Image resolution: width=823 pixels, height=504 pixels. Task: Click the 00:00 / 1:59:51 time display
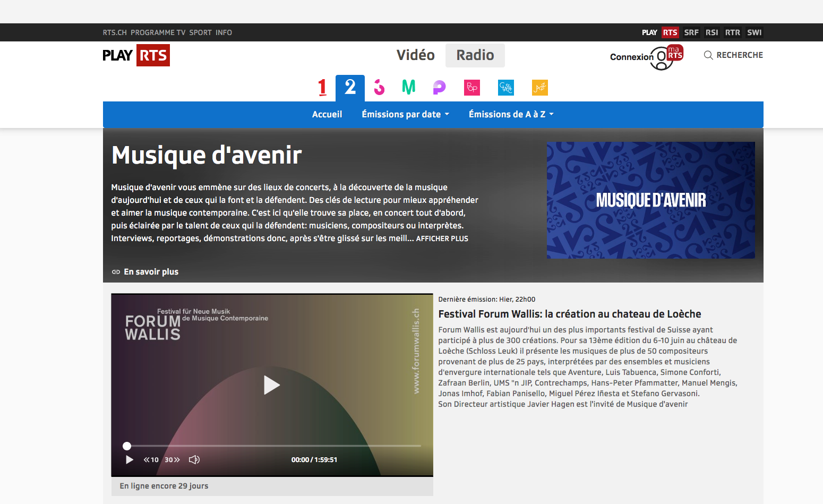314,460
